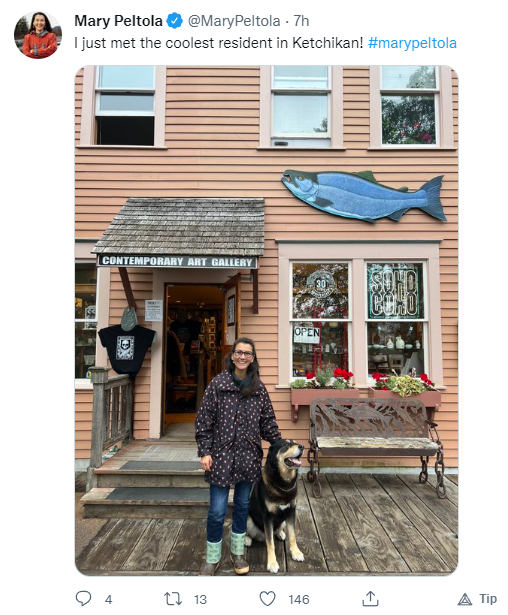Click the Mary Peltola display name

[118, 21]
